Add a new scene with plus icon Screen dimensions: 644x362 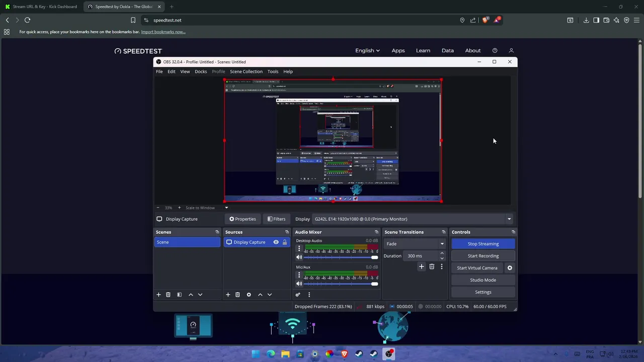point(158,295)
